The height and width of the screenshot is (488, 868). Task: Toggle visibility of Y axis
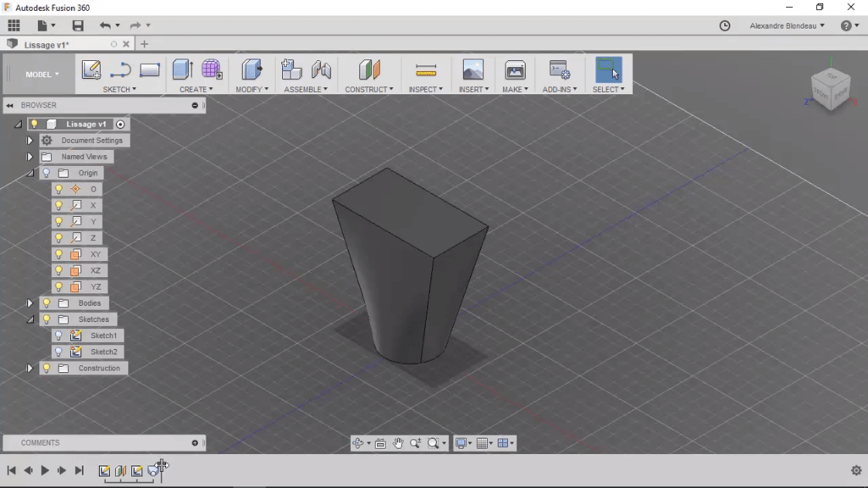59,222
